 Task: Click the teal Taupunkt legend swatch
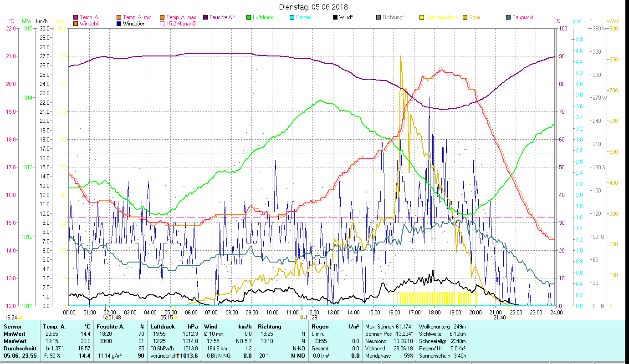pyautogui.click(x=508, y=17)
